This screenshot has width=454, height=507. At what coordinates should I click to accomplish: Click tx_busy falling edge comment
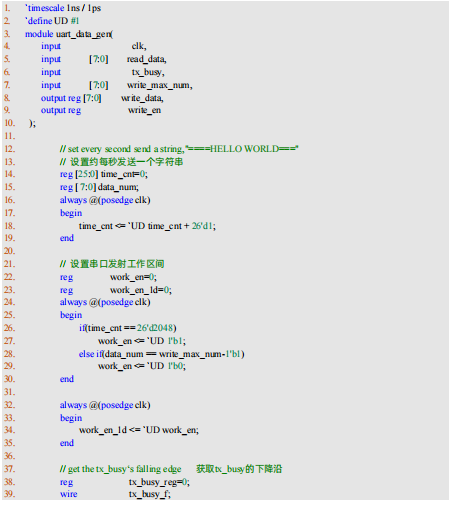(171, 469)
